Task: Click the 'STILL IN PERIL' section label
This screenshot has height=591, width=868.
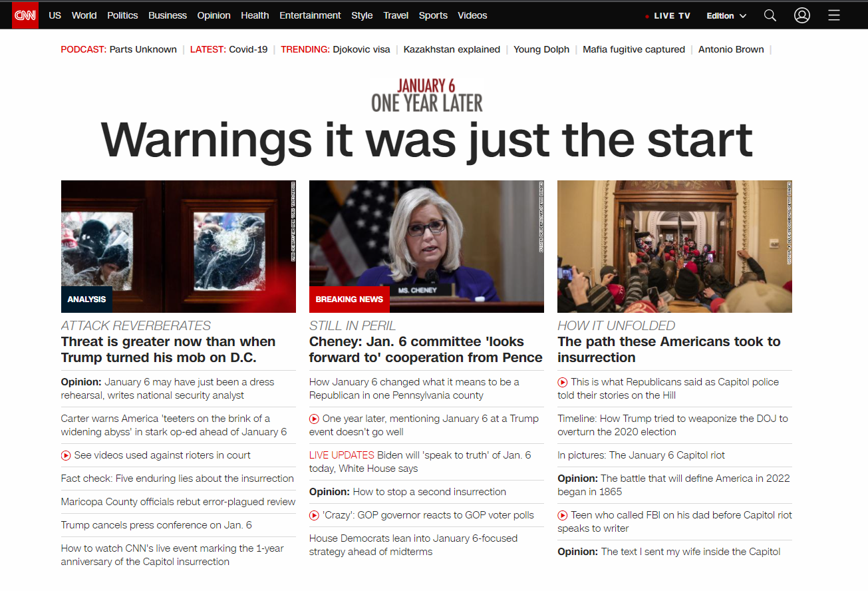Action: pyautogui.click(x=353, y=325)
